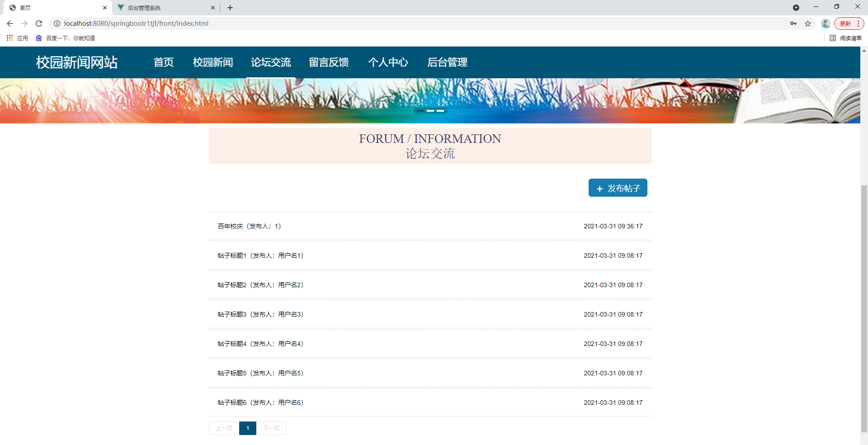
Task: Open the 帖子标题1 post
Action: click(260, 256)
